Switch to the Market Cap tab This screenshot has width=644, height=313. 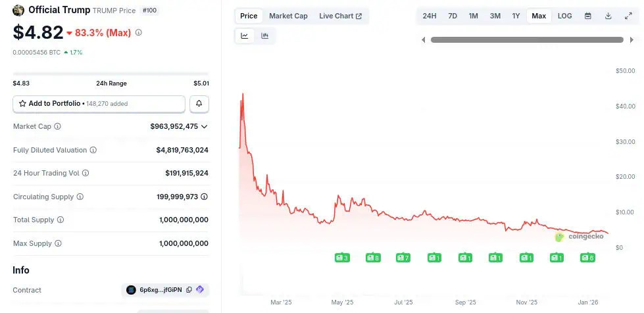(288, 16)
